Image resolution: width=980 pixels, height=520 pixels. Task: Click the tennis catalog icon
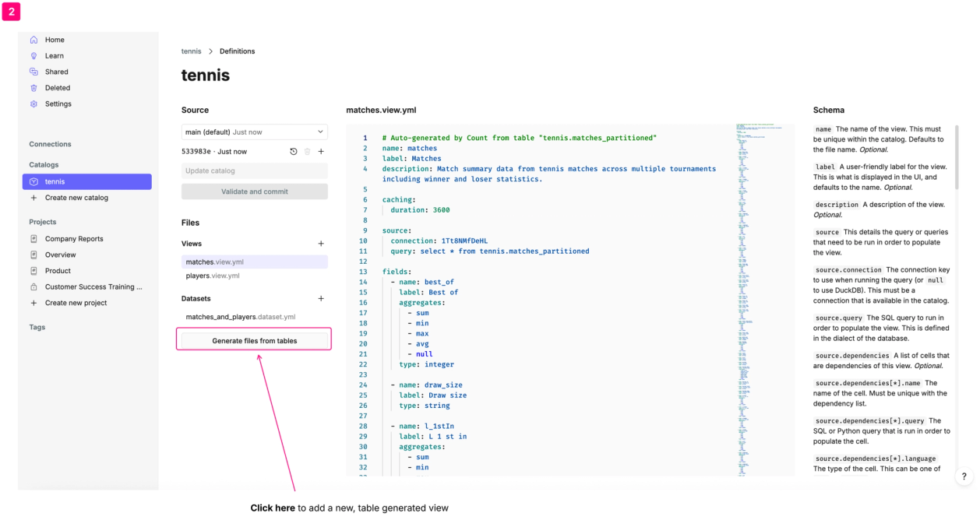[x=33, y=181]
